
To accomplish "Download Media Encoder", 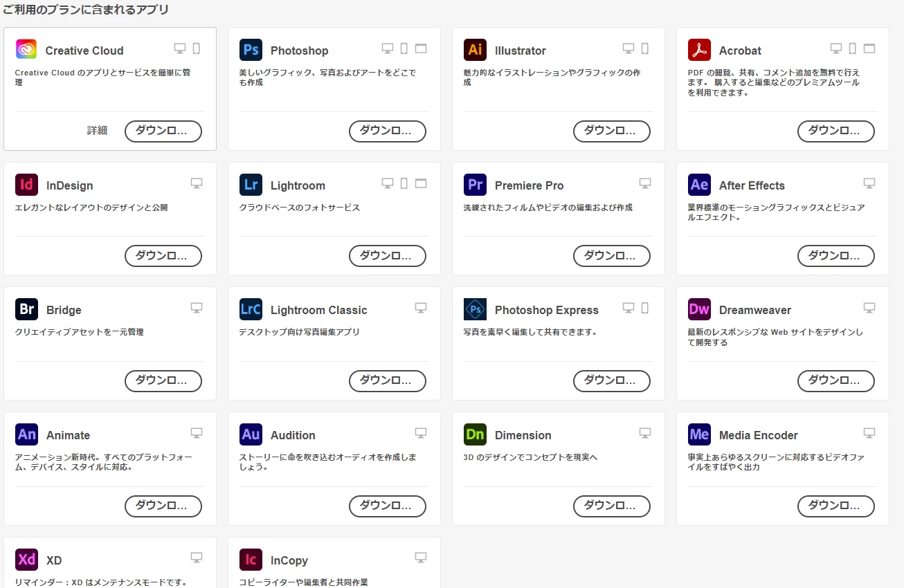I will pos(836,506).
